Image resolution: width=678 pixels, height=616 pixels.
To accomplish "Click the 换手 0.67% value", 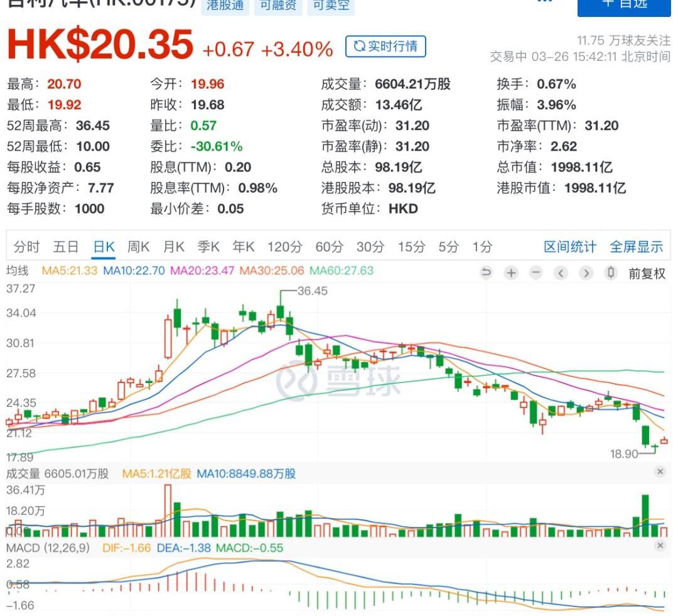I will [x=556, y=84].
